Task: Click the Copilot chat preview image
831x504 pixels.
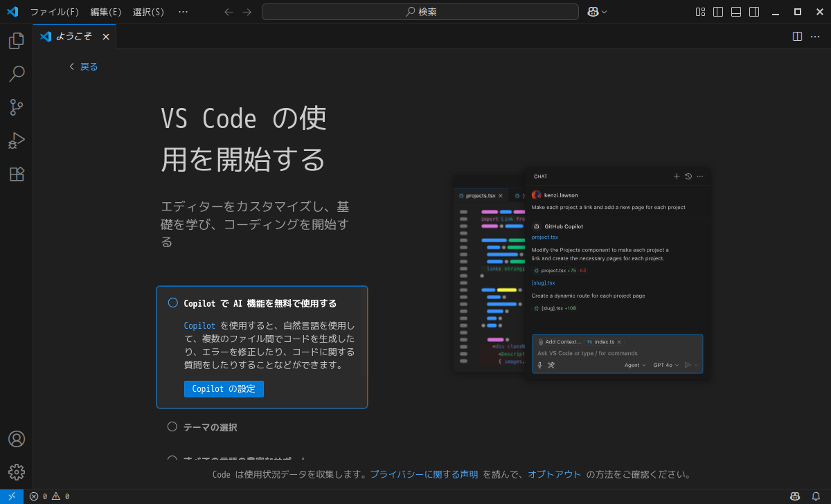Action: pyautogui.click(x=582, y=273)
